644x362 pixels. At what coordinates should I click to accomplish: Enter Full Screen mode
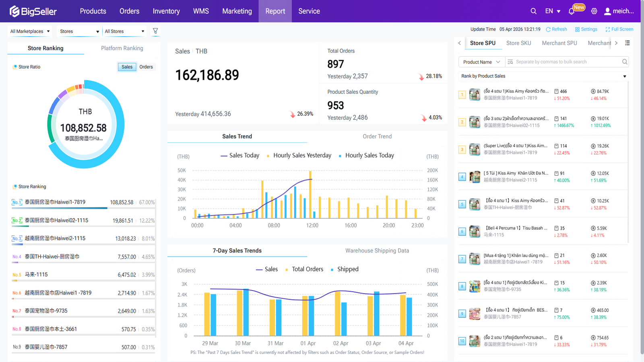click(x=619, y=29)
